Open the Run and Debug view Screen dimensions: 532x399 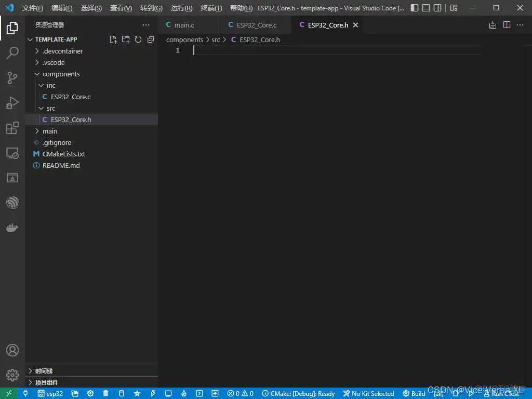click(12, 102)
